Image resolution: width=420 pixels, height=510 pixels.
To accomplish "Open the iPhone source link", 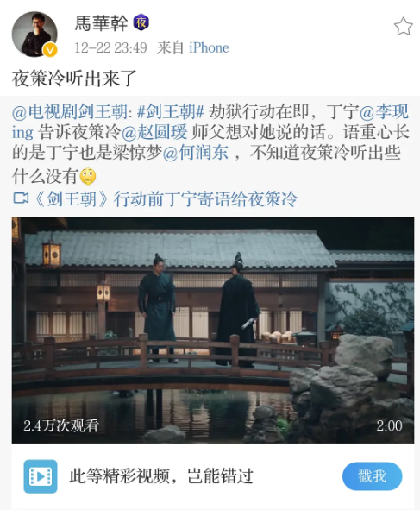I will coord(209,47).
